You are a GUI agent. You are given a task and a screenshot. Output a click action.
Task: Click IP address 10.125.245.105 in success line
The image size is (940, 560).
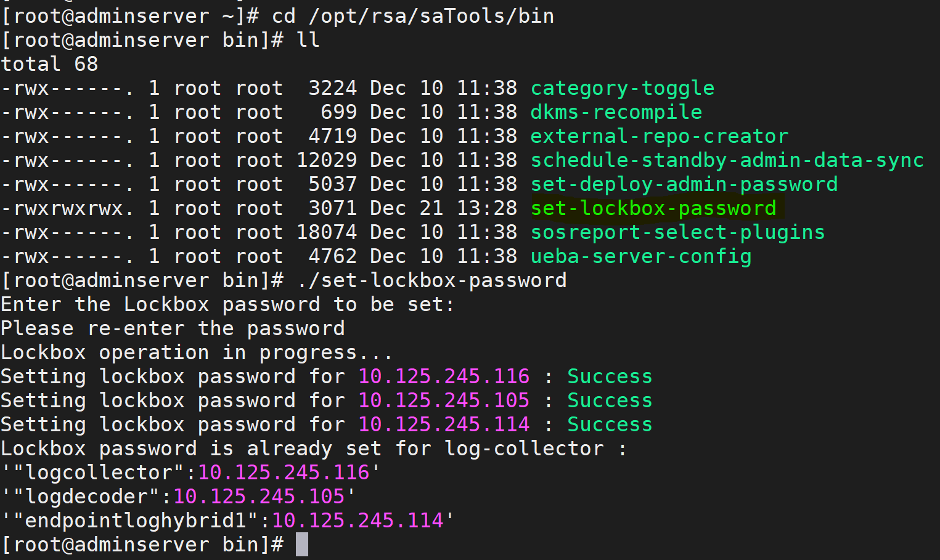point(443,400)
